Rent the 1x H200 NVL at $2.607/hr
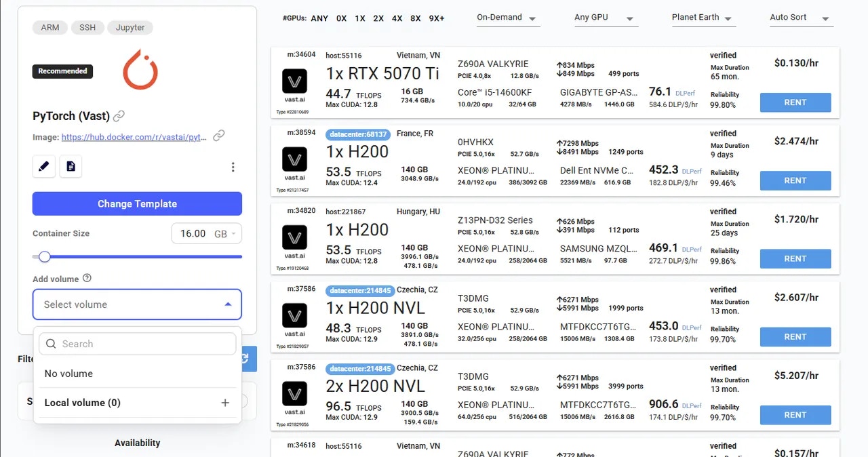 [x=795, y=336]
